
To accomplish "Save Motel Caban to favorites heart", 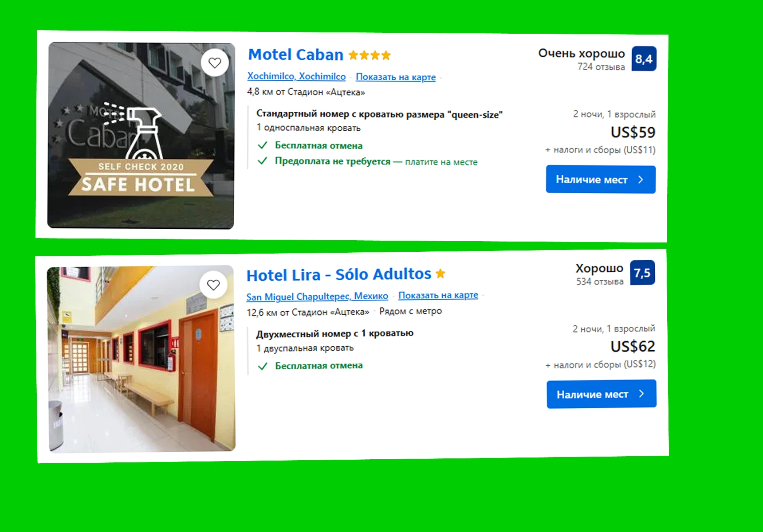I will (x=215, y=63).
